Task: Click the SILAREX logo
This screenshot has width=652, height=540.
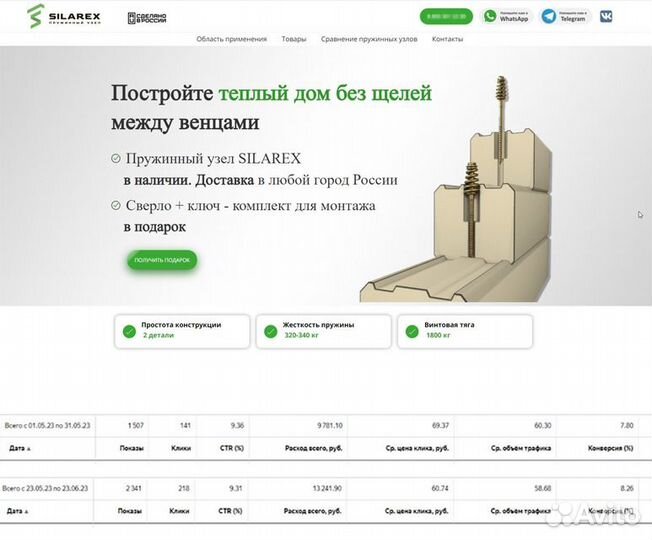Action: coord(64,17)
